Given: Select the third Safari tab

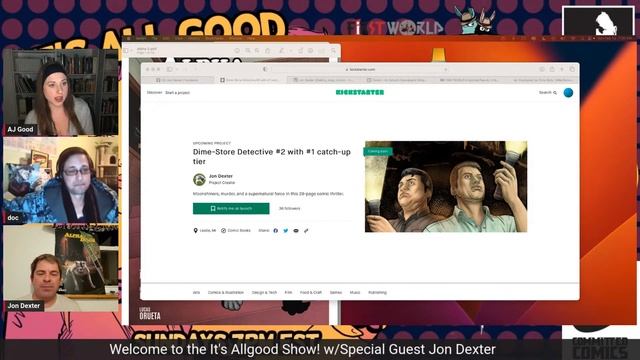Looking at the screenshot, I should tap(322, 80).
